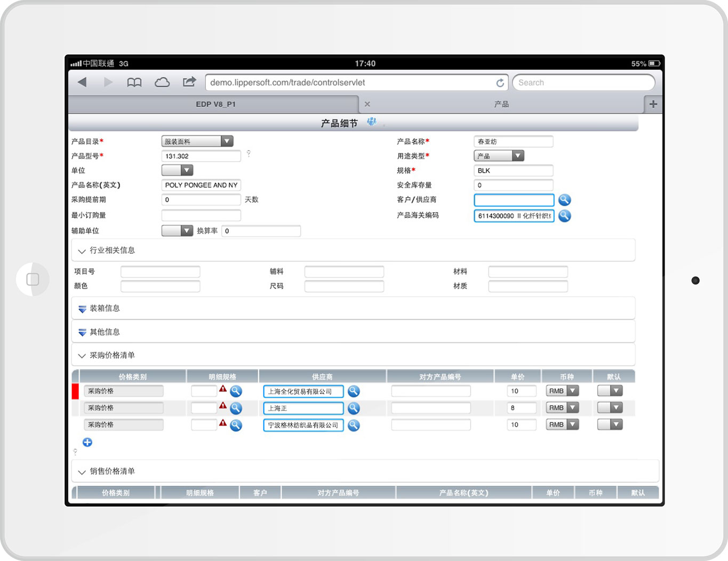
Task: Open the bookmarks book icon
Action: (x=134, y=82)
